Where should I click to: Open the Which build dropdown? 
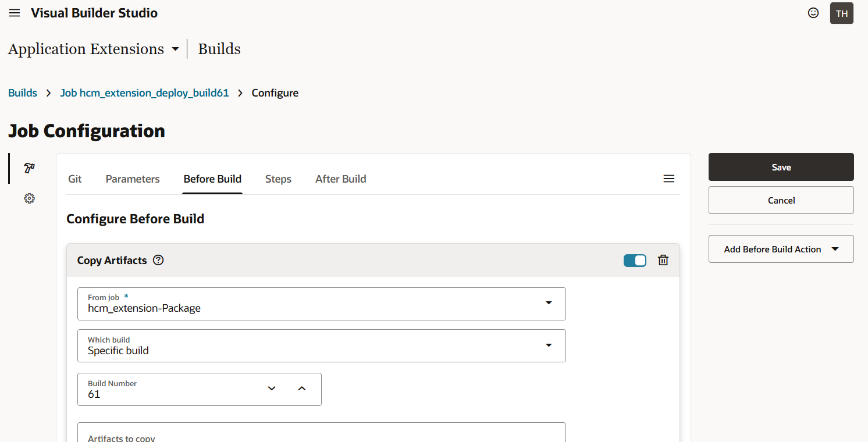(x=549, y=345)
